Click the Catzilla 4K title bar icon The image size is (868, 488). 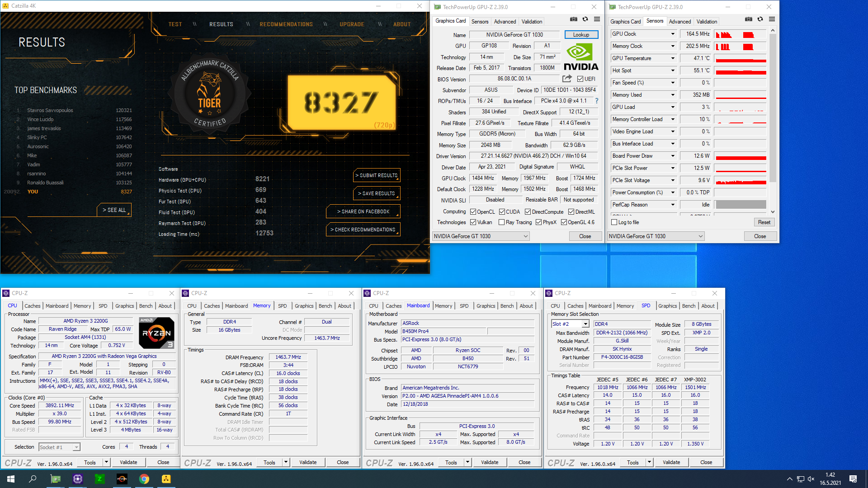pyautogui.click(x=5, y=6)
